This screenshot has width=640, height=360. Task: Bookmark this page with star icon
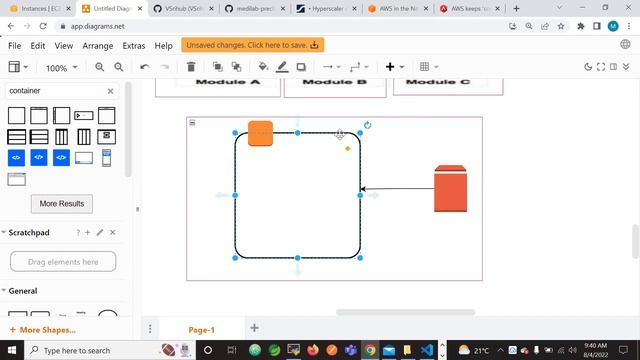pos(561,26)
